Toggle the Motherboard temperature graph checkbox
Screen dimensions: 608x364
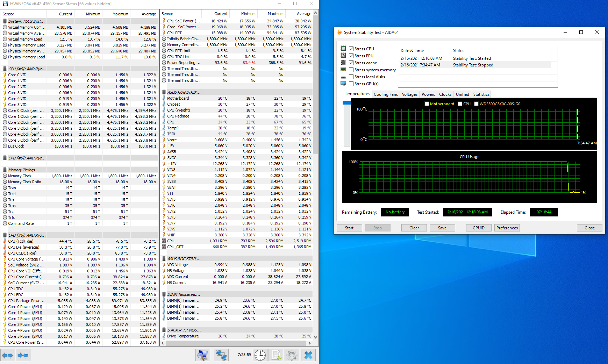click(427, 104)
